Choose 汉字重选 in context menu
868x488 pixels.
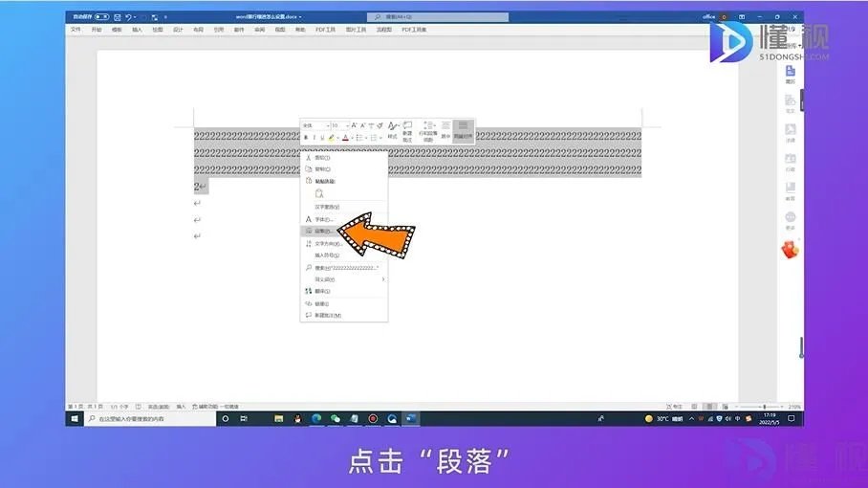pos(343,207)
